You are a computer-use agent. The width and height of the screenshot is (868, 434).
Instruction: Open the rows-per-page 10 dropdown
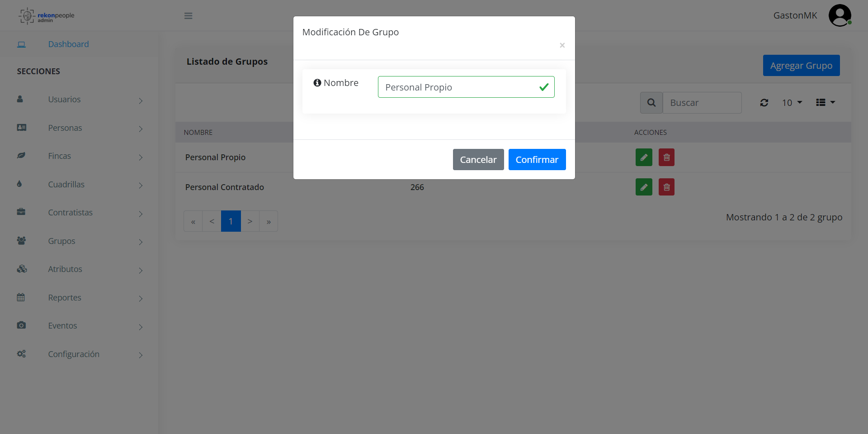(x=792, y=103)
